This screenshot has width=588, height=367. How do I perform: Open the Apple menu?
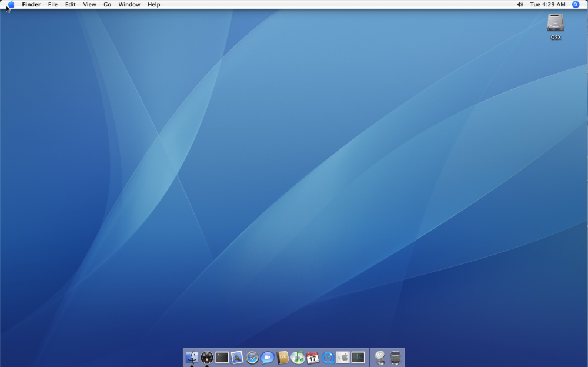11,5
